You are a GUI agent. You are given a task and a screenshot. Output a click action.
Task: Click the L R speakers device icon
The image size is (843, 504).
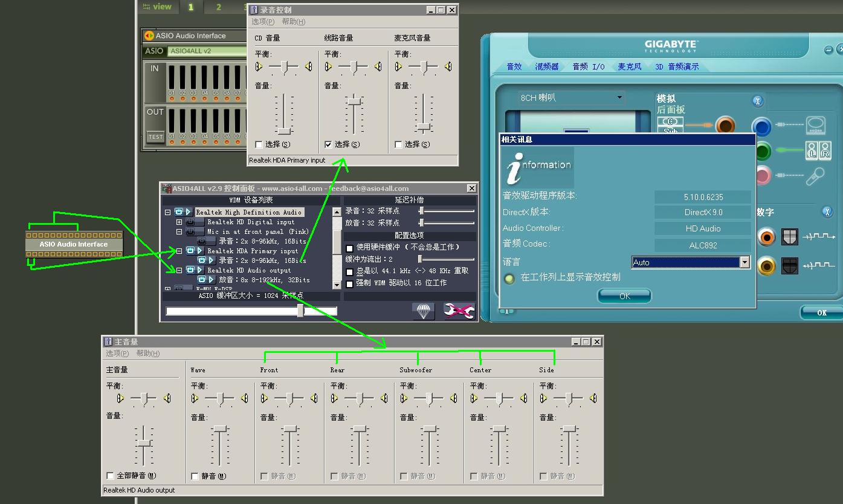[819, 150]
